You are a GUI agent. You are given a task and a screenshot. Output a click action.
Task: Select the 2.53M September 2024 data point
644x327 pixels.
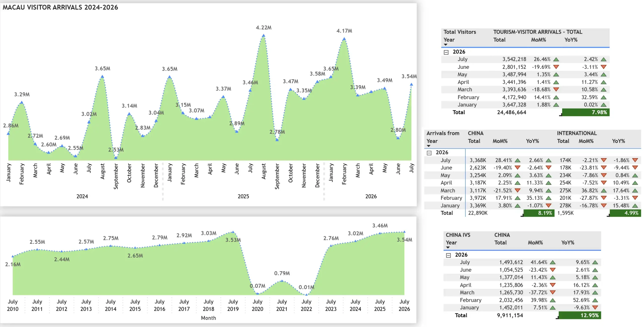pos(116,158)
